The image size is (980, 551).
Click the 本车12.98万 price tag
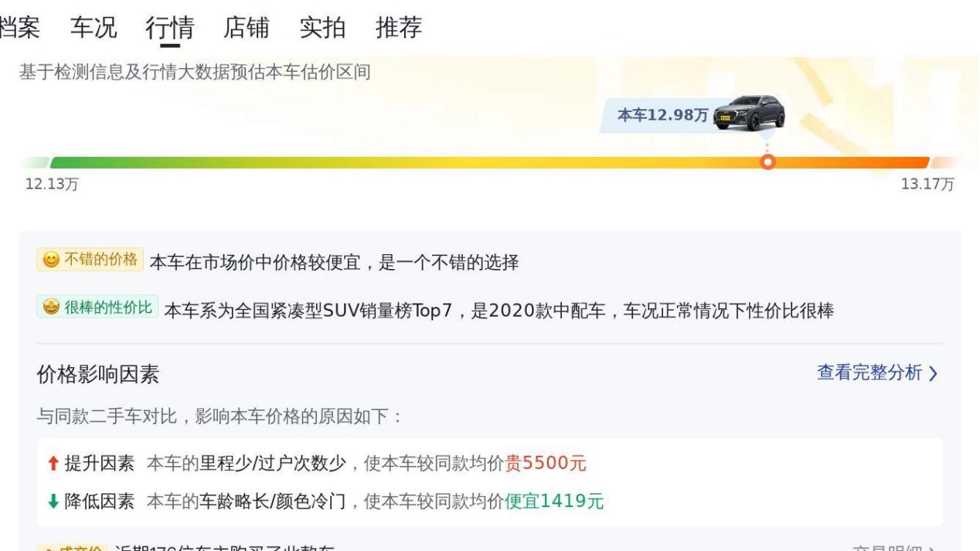(x=662, y=115)
